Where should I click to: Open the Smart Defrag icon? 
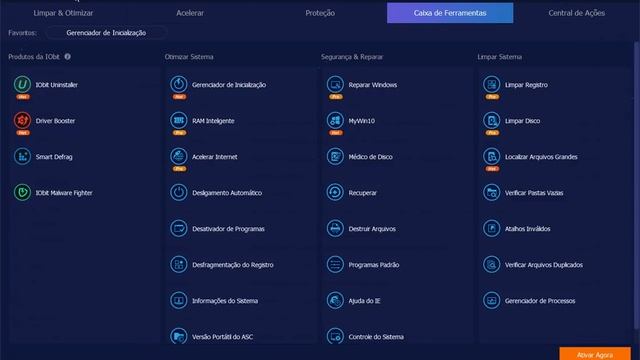tap(22, 156)
